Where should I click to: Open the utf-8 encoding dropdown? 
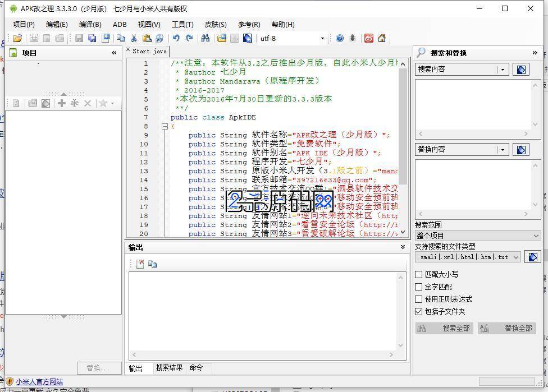(322, 38)
